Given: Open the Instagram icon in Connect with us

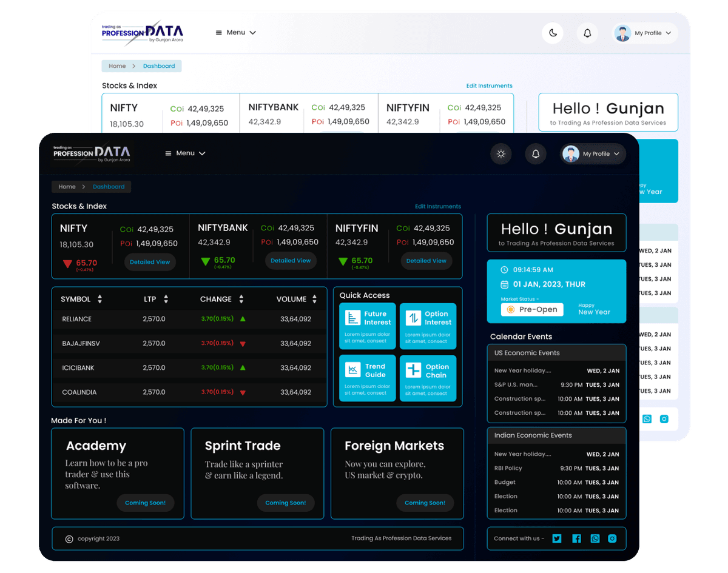Looking at the screenshot, I should coord(612,538).
